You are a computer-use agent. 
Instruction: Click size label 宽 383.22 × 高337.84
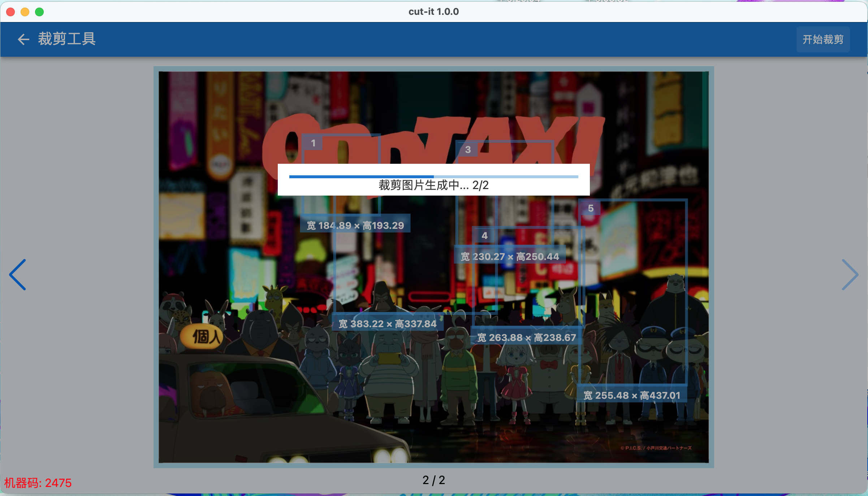click(x=388, y=324)
